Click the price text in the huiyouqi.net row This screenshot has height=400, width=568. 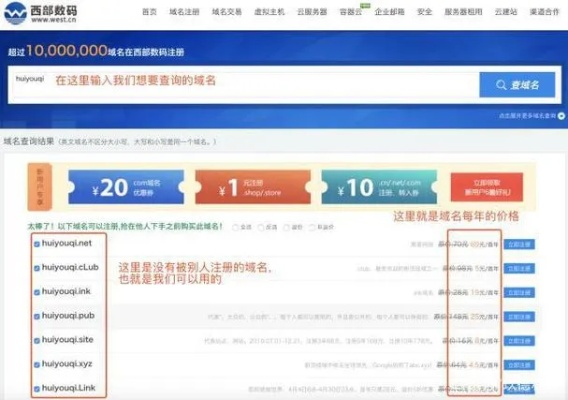468,245
